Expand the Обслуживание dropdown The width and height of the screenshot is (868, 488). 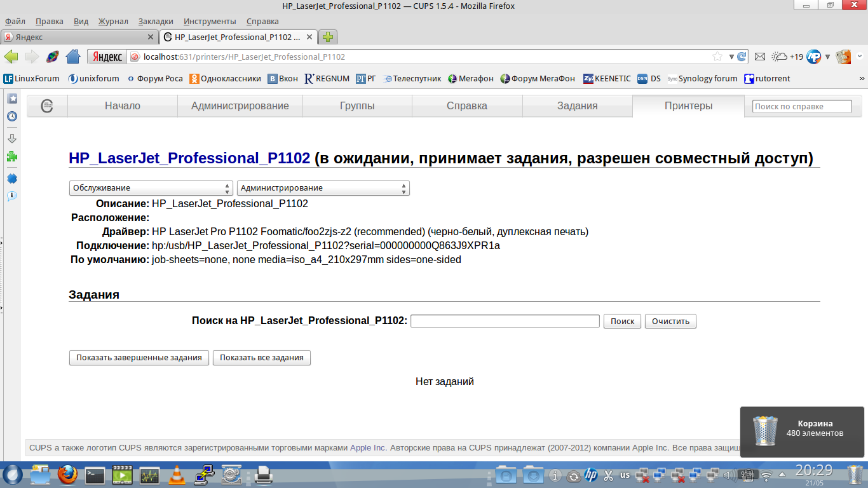(151, 188)
